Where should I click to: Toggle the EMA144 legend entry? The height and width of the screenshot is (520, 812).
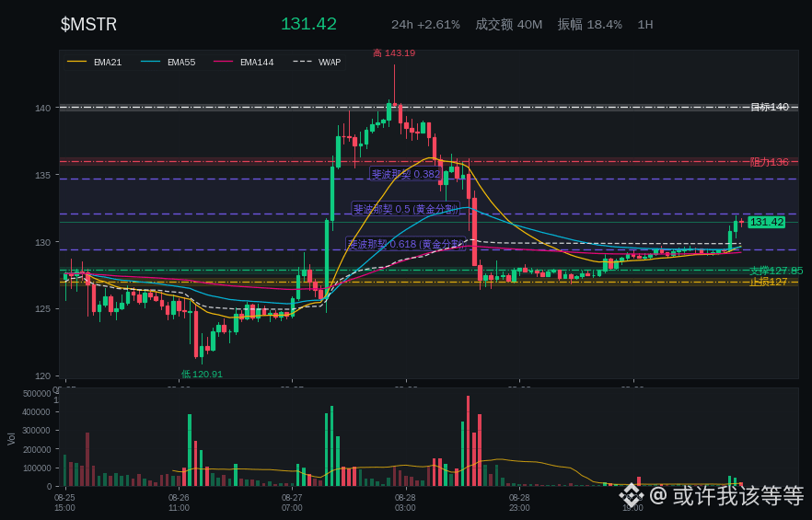pos(244,63)
